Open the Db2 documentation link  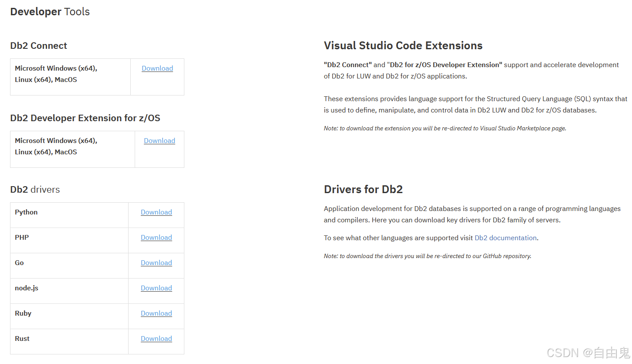pyautogui.click(x=506, y=238)
